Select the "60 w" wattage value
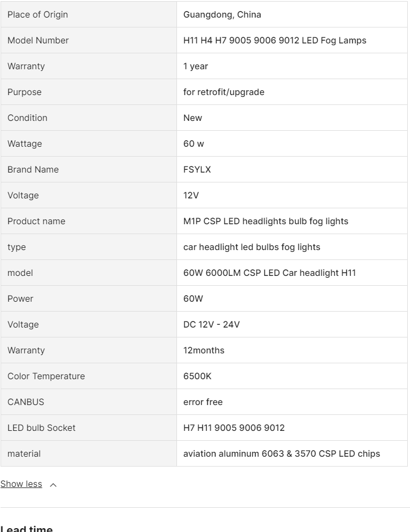The image size is (410, 532). click(193, 144)
